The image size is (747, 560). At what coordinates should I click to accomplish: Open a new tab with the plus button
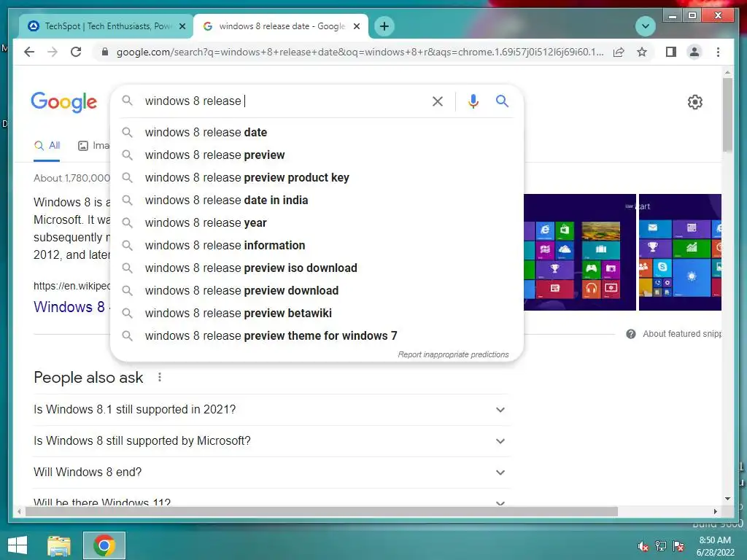[384, 26]
